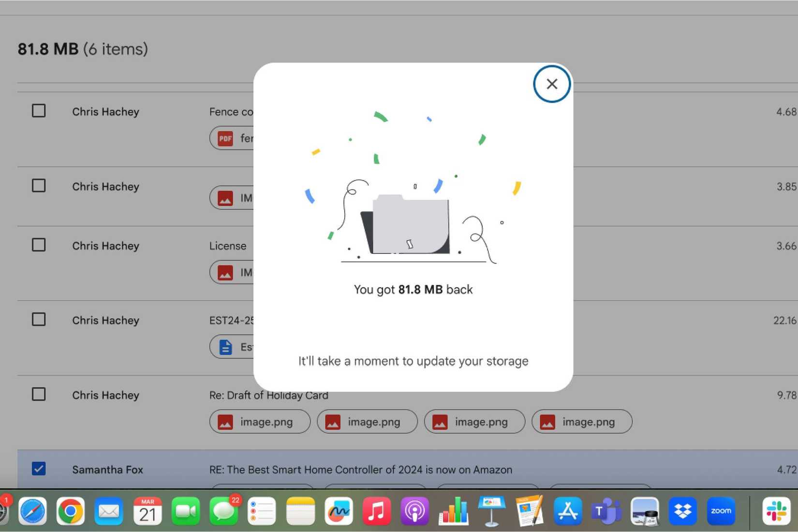Launch Keynote from the dock
This screenshot has height=532, width=798.
[491, 511]
